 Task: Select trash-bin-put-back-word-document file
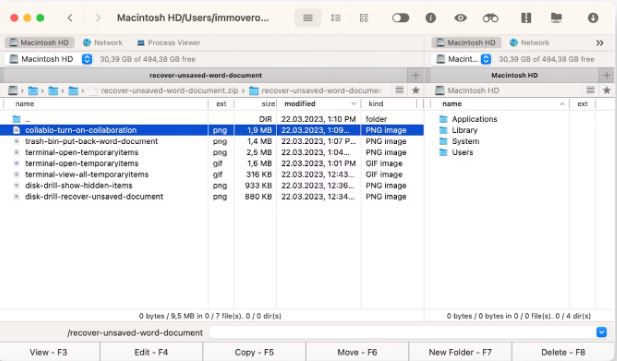click(212, 141)
